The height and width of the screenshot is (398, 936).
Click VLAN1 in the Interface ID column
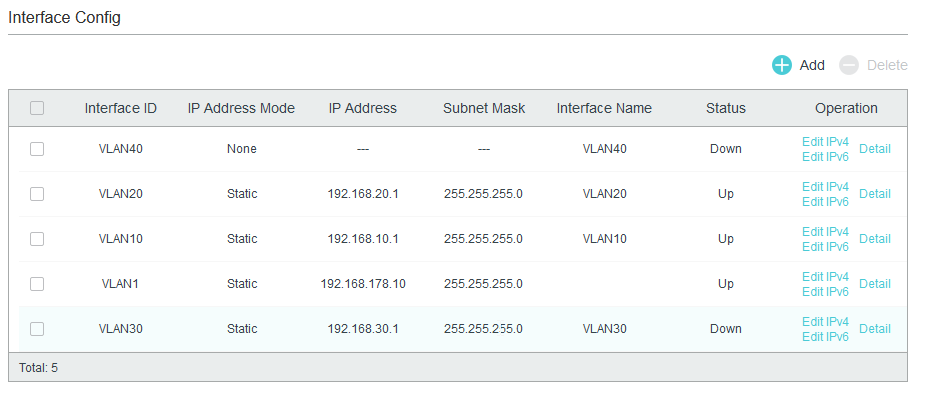pyautogui.click(x=120, y=284)
